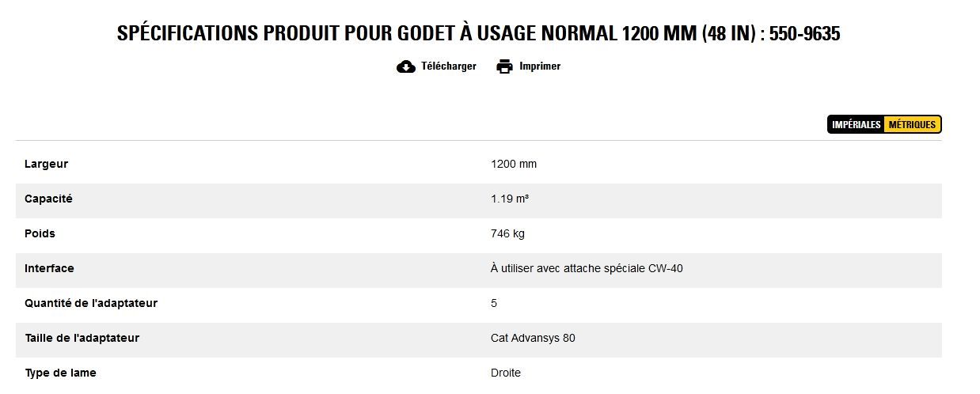Select the Capacité row label

(x=48, y=199)
